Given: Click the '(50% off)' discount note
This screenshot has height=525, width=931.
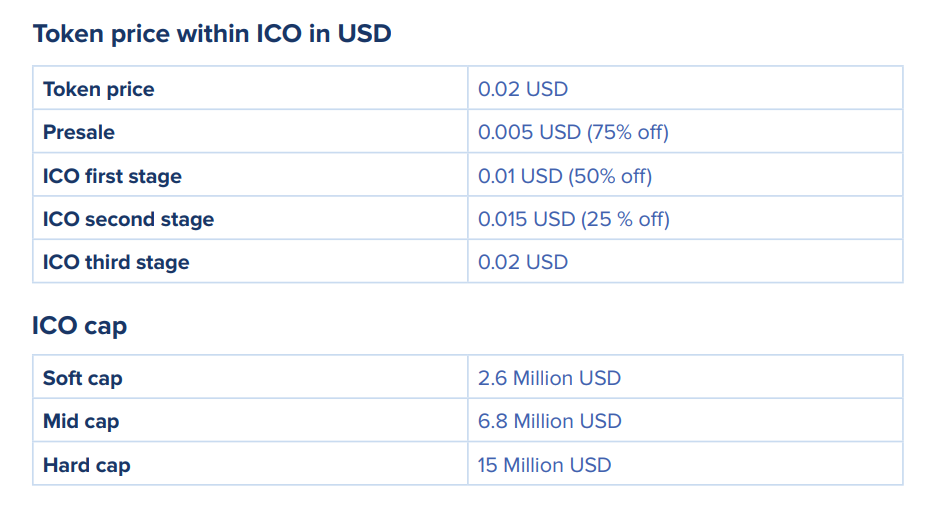Looking at the screenshot, I should point(610,176).
